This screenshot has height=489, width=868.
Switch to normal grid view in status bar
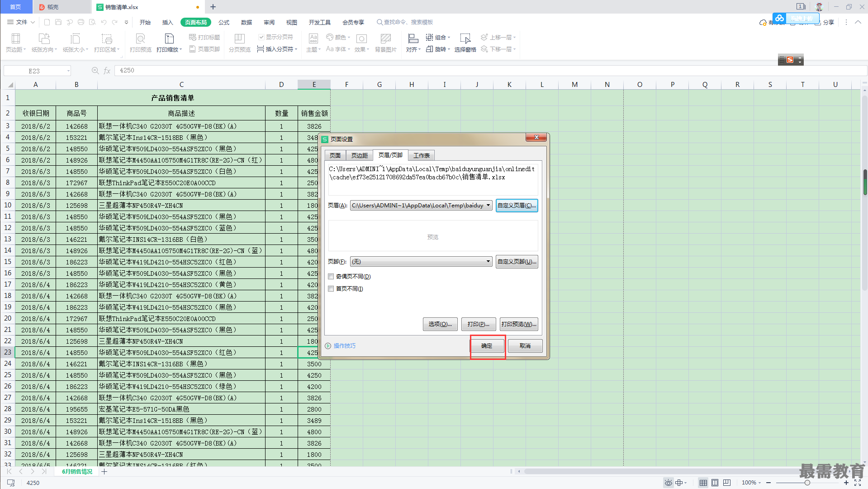pos(703,483)
